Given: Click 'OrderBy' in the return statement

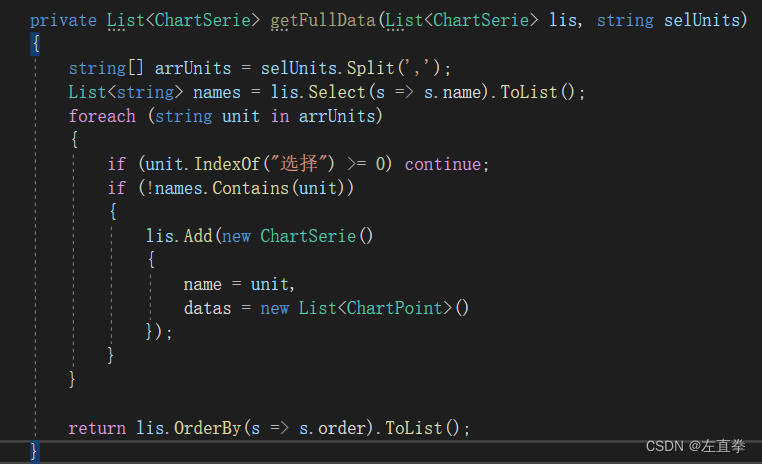Looking at the screenshot, I should point(208,428).
